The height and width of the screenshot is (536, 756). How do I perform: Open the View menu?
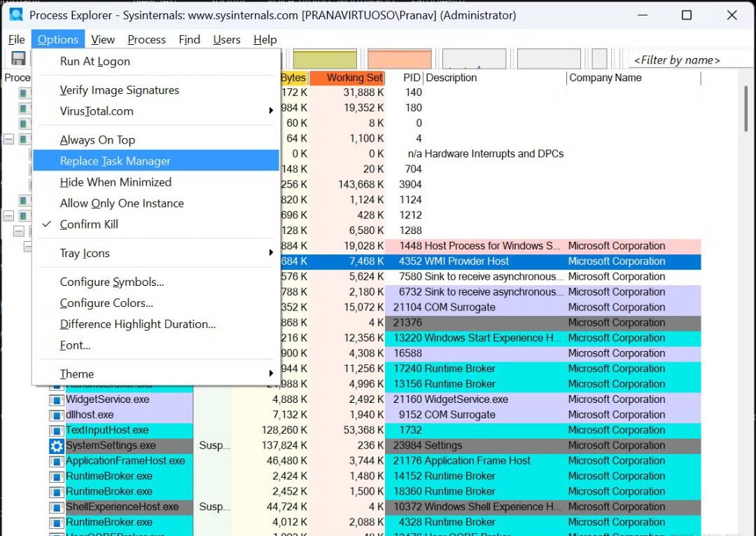103,39
